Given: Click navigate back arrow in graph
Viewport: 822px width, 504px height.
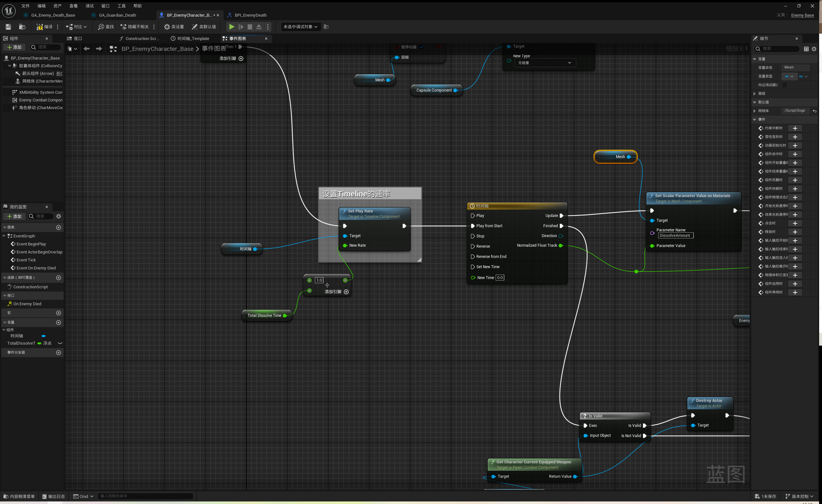Looking at the screenshot, I should click(x=87, y=49).
